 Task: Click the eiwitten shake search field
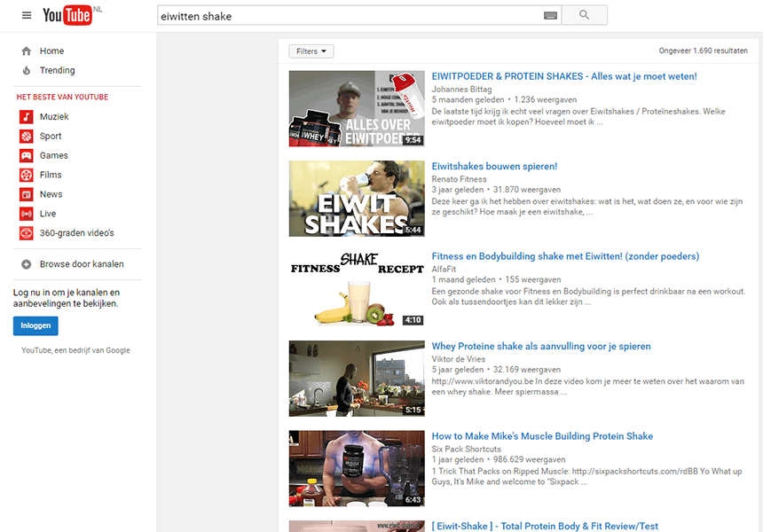346,16
